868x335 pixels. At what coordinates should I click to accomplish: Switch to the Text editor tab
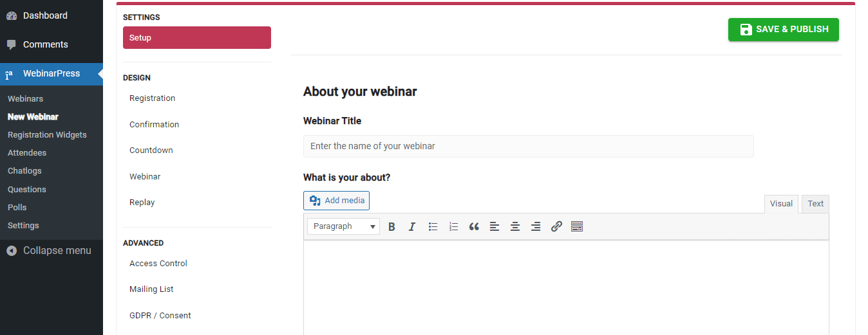click(x=815, y=204)
